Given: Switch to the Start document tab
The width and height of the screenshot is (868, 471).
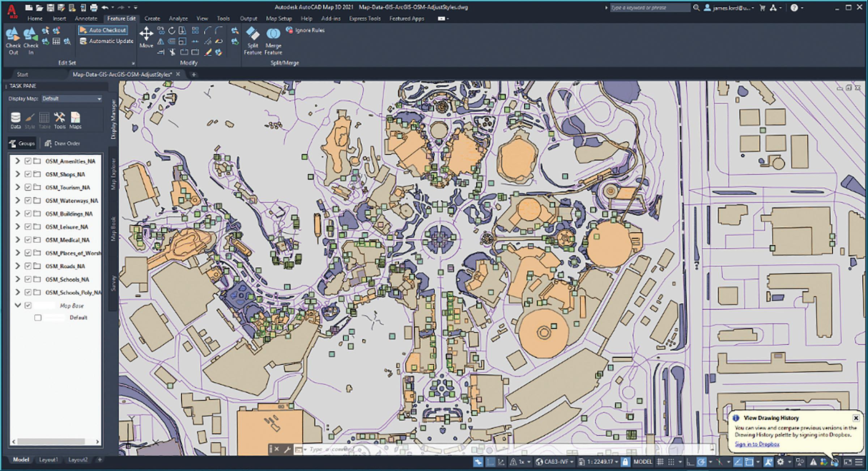Looking at the screenshot, I should (x=22, y=75).
